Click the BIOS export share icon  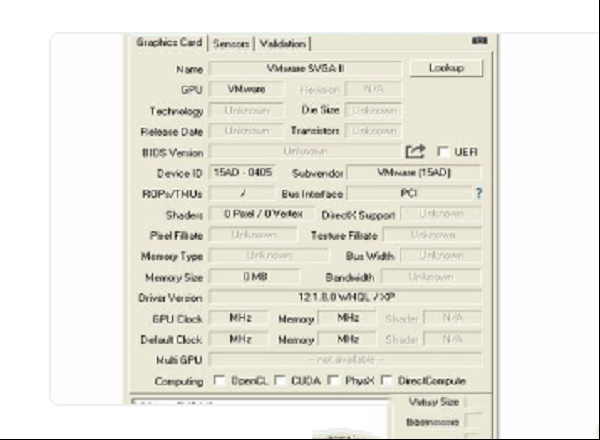[415, 152]
